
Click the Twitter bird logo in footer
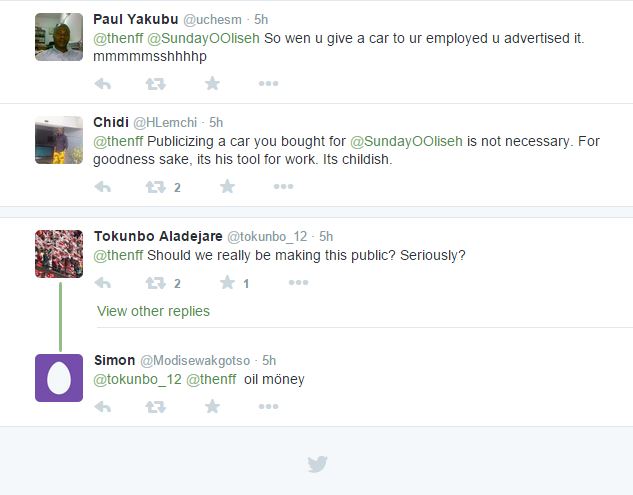317,464
